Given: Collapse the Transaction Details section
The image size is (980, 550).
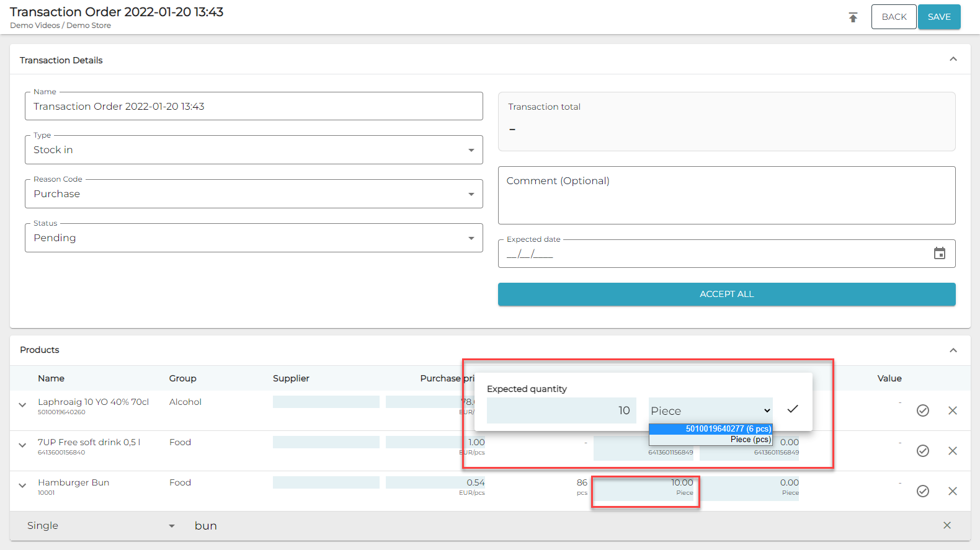Looking at the screenshot, I should coord(953,60).
